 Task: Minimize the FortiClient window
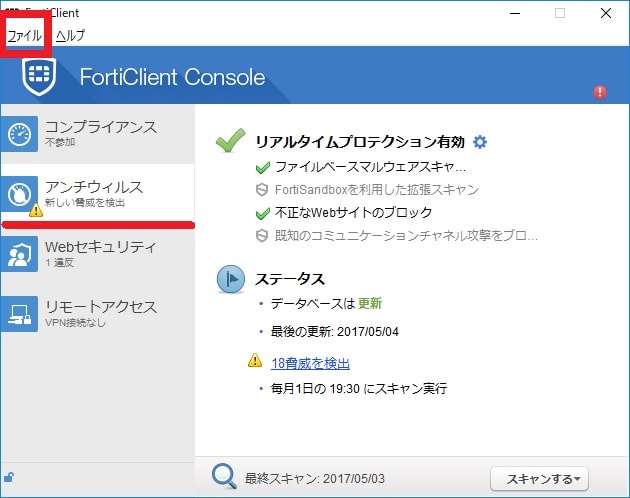(515, 13)
